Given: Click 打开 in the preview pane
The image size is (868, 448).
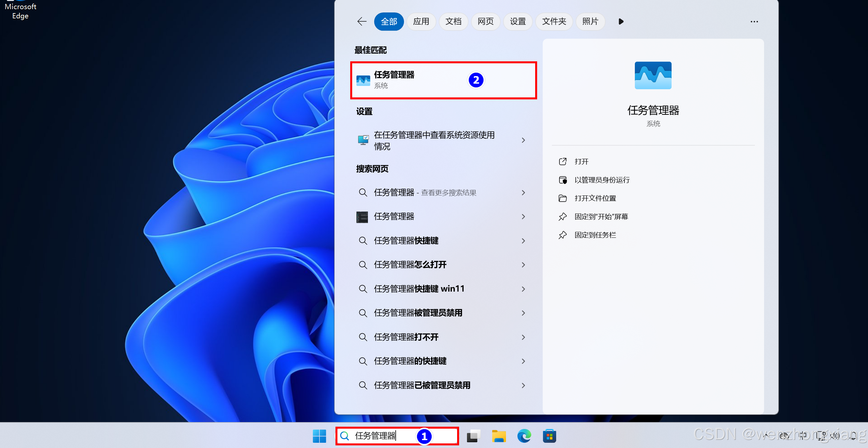Looking at the screenshot, I should click(x=581, y=161).
